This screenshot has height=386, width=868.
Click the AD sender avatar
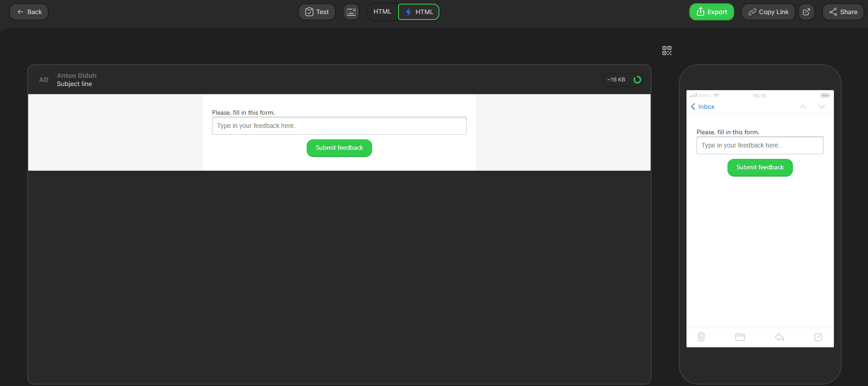click(44, 80)
